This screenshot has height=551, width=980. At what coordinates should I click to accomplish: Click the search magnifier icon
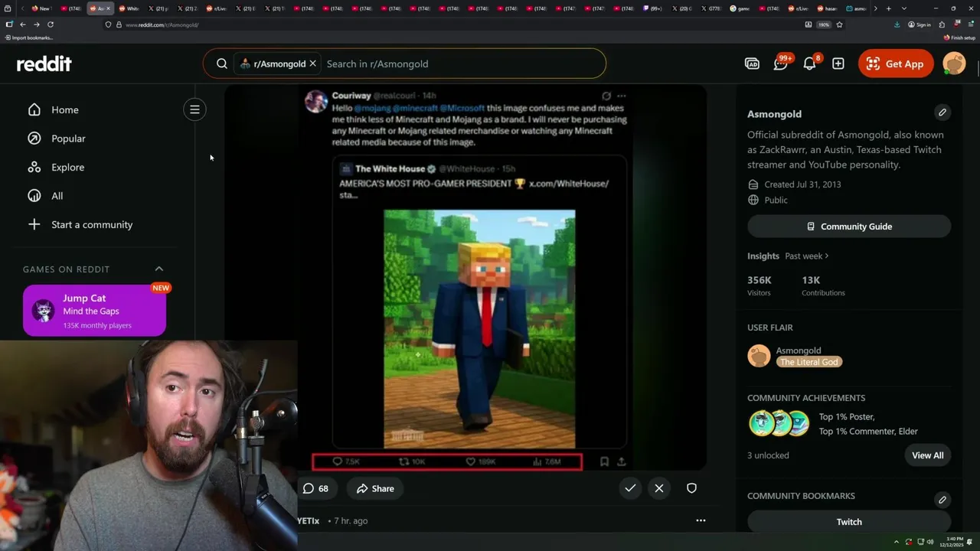222,64
